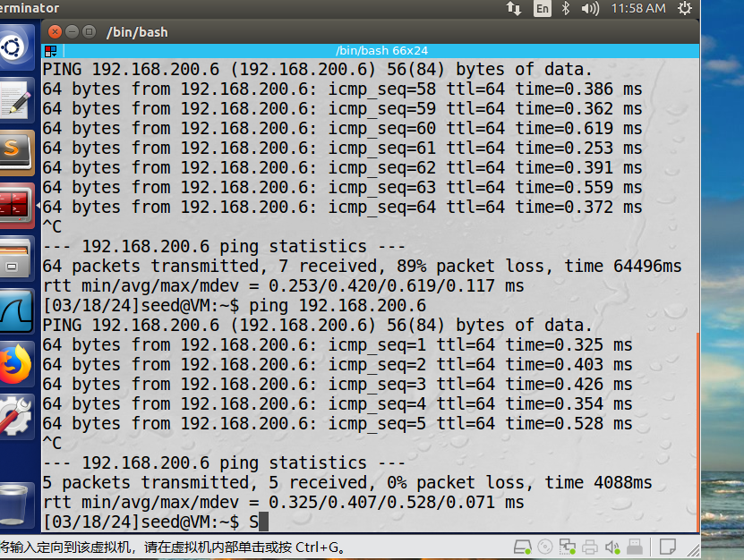
Task: Open the Bluetooth indicator menu
Action: [x=566, y=9]
